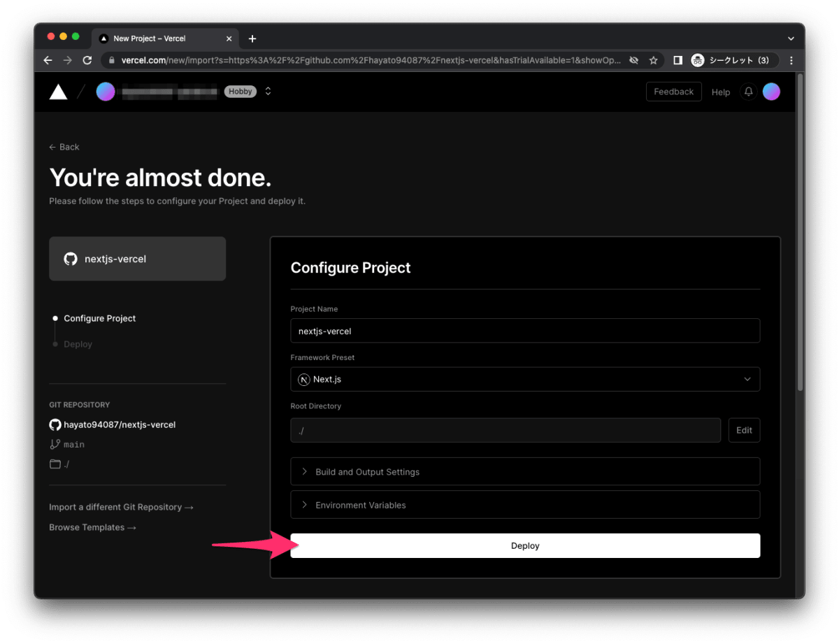Click the folder icon in Git Repository section
The width and height of the screenshot is (839, 644).
[55, 464]
